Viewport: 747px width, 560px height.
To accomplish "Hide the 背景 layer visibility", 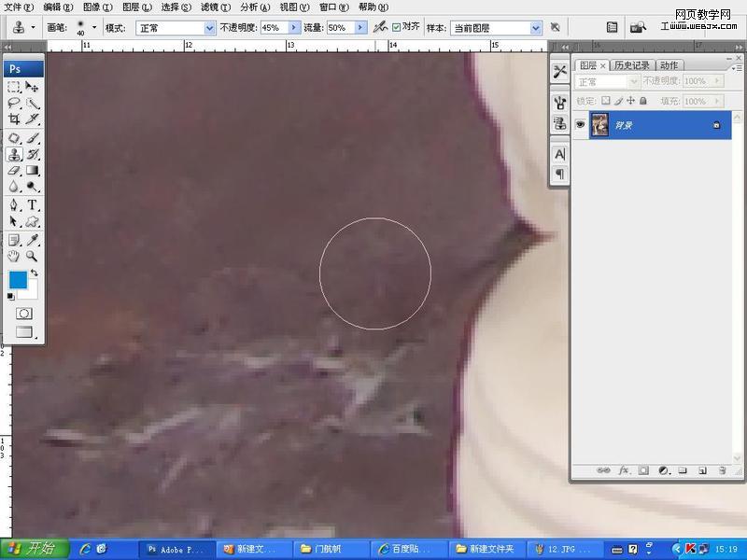I will (581, 124).
